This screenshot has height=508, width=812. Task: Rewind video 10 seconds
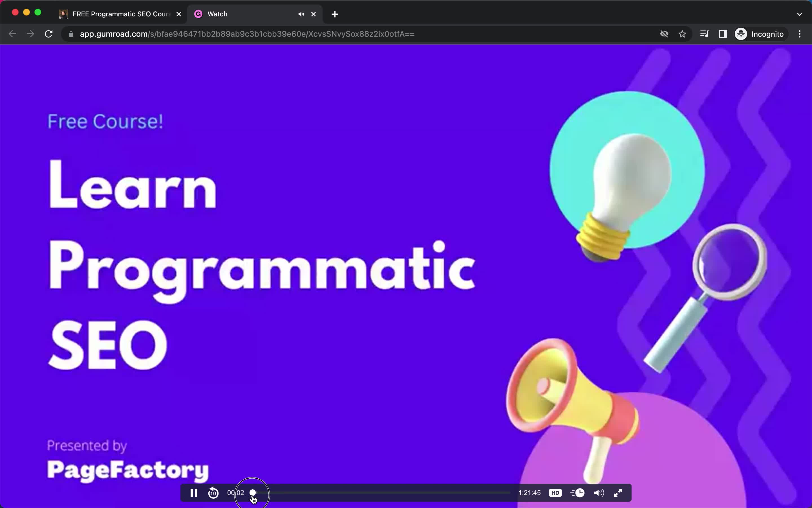coord(213,493)
